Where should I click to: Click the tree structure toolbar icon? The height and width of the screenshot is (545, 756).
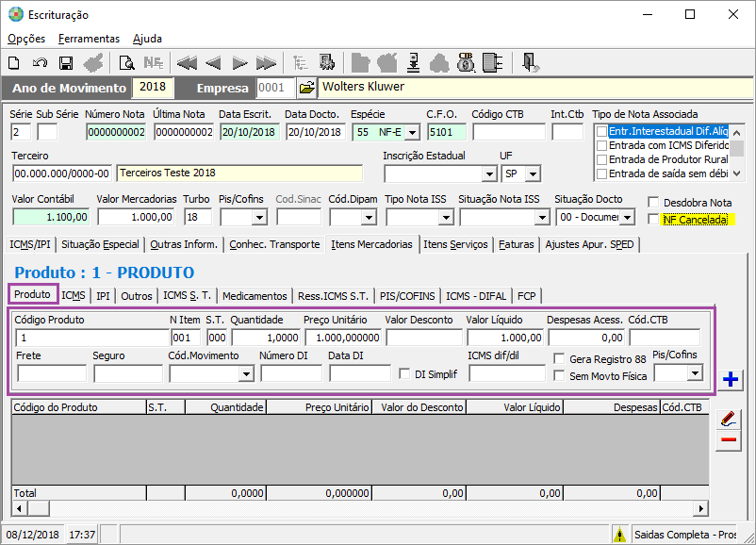(301, 62)
